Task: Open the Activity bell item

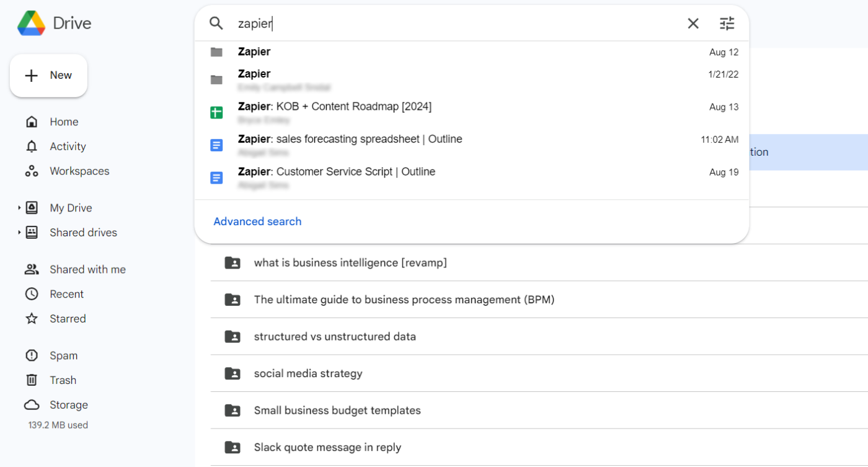Action: click(x=67, y=147)
